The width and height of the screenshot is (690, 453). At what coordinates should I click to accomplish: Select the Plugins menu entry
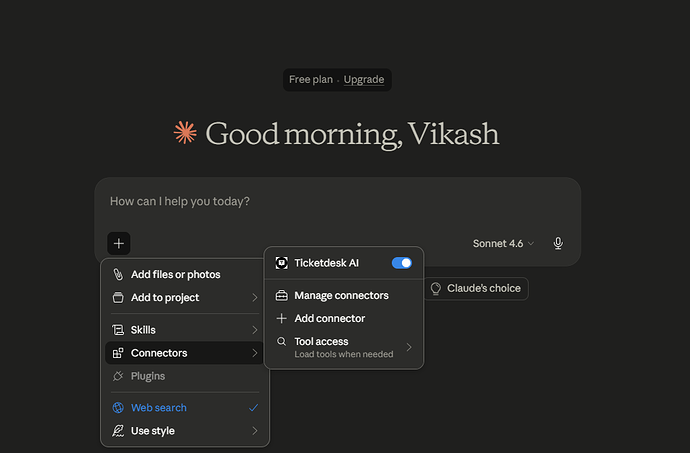pos(185,376)
